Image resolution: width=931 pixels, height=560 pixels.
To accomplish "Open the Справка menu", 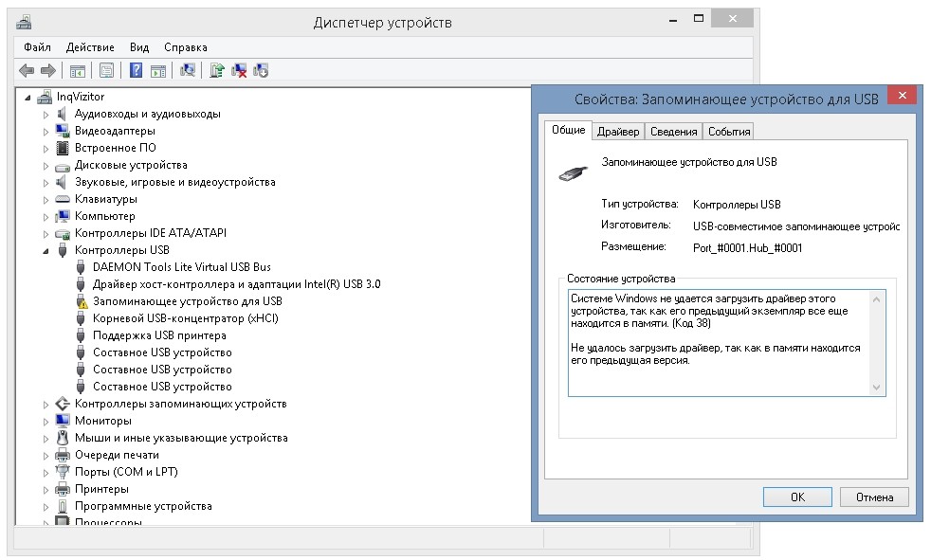I will (x=185, y=47).
